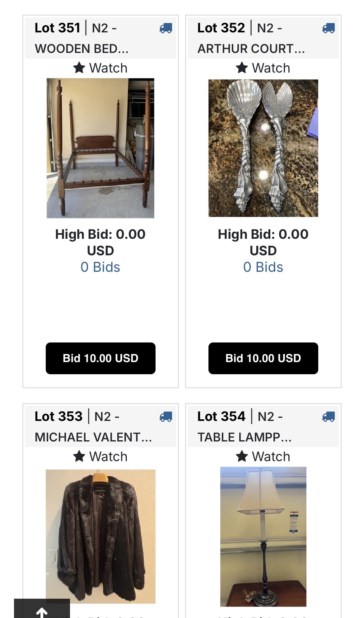
Task: Open the wooden bed frame photo
Action: pyautogui.click(x=100, y=148)
